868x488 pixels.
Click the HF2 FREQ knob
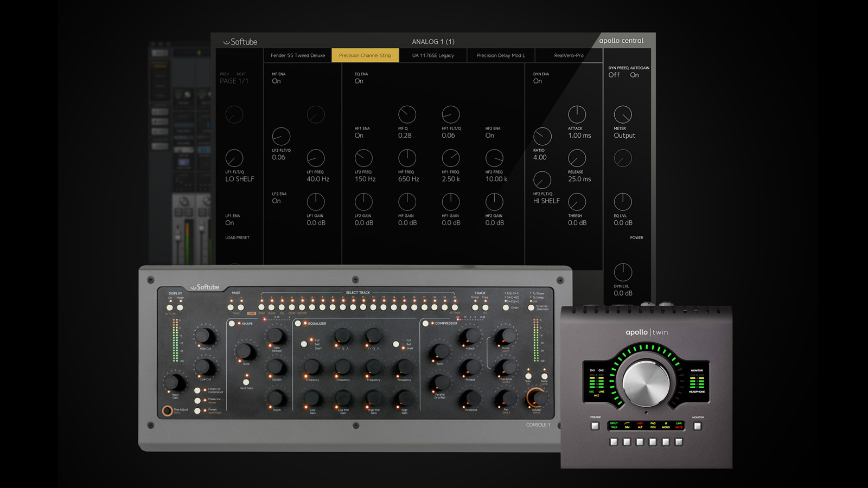(x=494, y=158)
